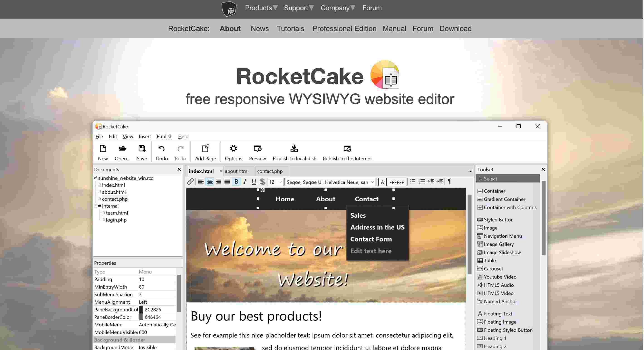Open the tab list dropdown arrow
This screenshot has width=644, height=350.
[x=470, y=171]
